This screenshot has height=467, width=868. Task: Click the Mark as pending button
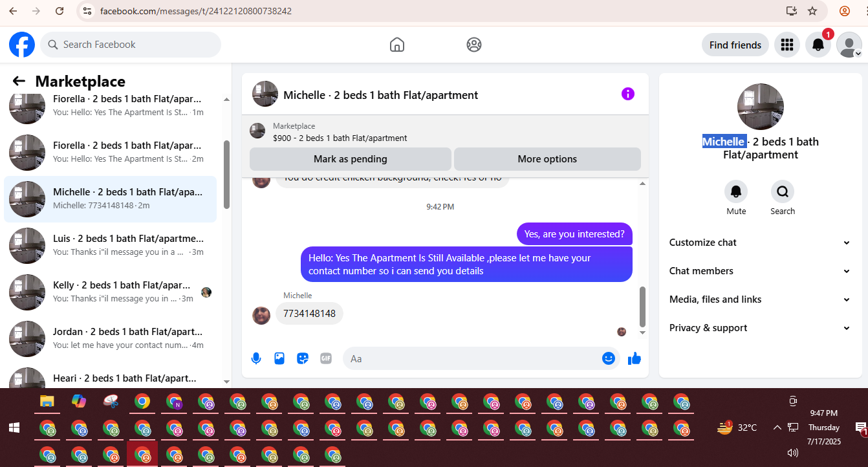(351, 159)
